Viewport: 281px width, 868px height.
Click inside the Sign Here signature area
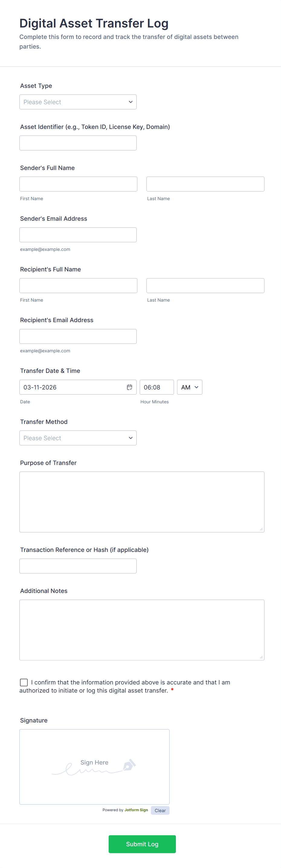pos(95,767)
